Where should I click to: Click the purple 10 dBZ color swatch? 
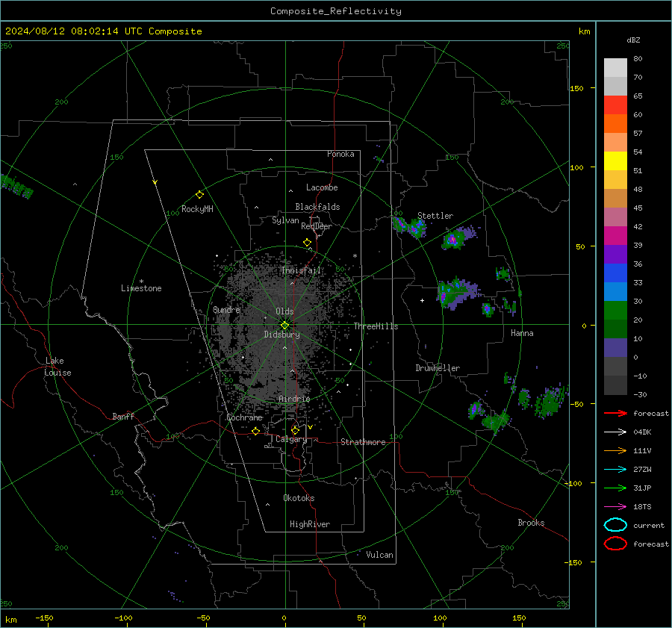[615, 347]
